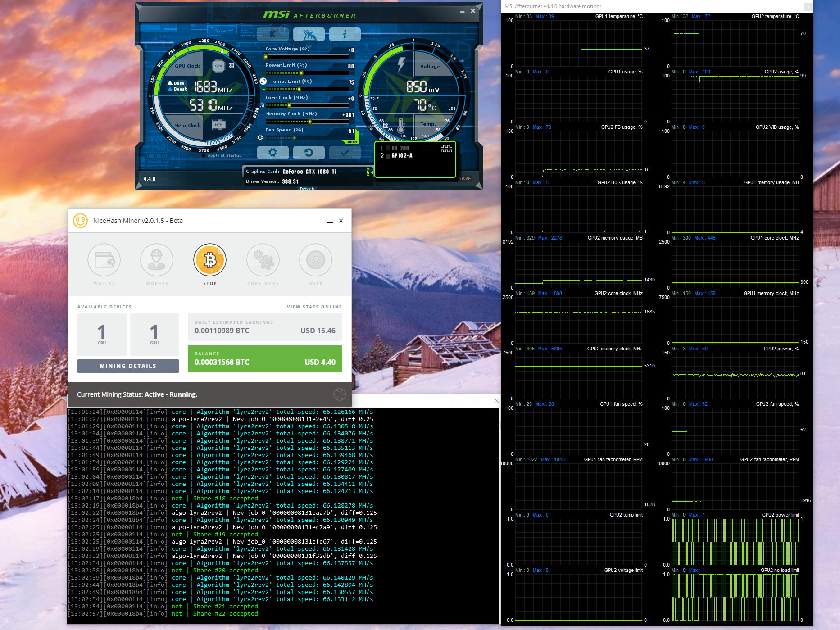Click the SAVE profile button in Afterburner
Screen dimensions: 840x630
click(465, 179)
